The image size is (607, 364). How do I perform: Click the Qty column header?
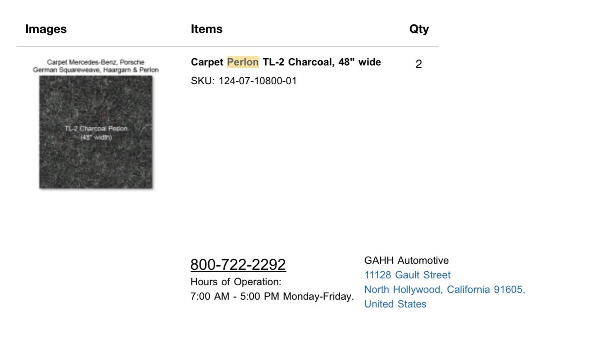(x=419, y=29)
